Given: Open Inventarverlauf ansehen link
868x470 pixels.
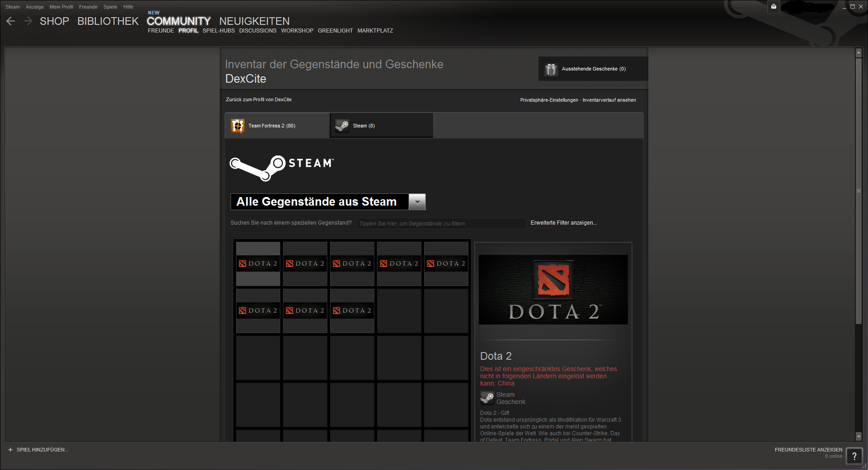Looking at the screenshot, I should coord(609,100).
